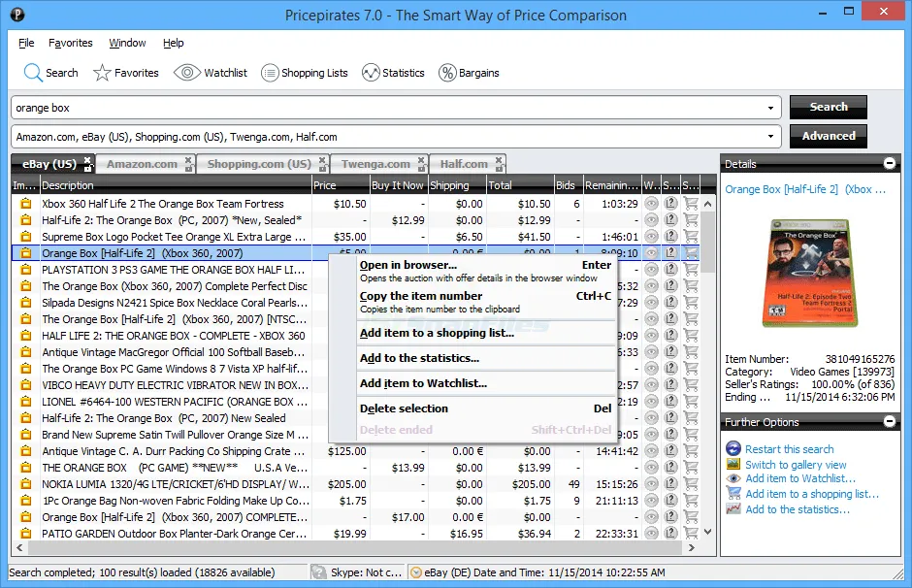Click the watchlist eye icon on the NOKIA LUMIA row
Image resolution: width=912 pixels, height=588 pixels.
[x=651, y=484]
